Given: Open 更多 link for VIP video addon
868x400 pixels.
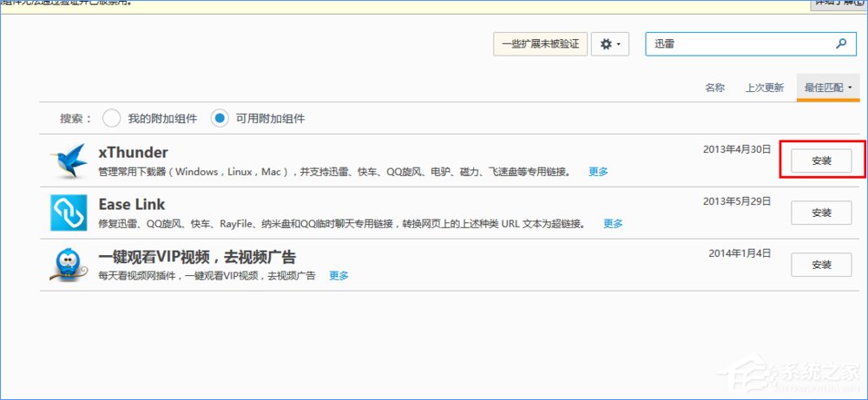Looking at the screenshot, I should (x=339, y=276).
